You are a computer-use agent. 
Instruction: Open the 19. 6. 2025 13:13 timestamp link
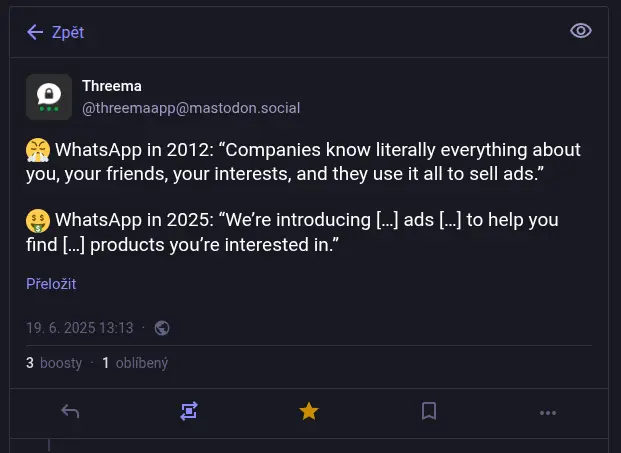79,328
